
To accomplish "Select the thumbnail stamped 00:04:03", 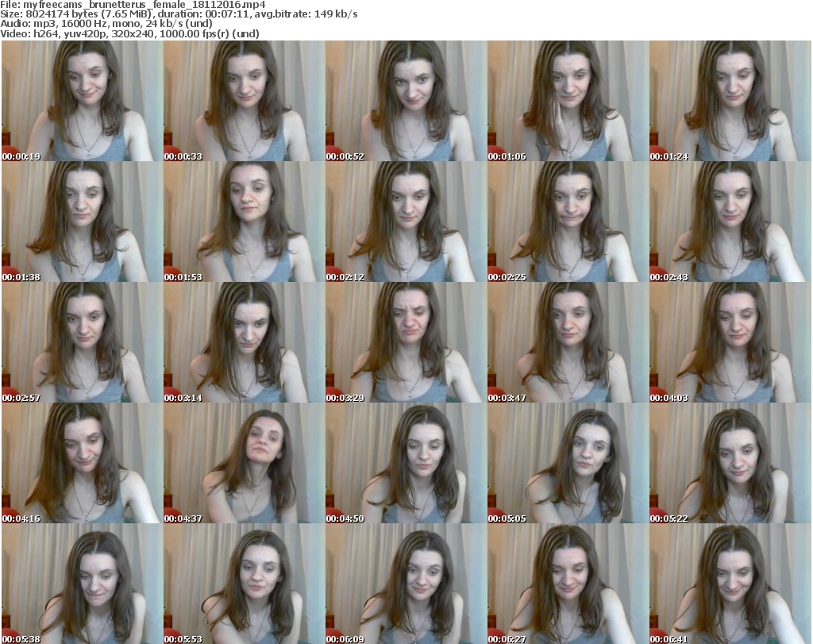I will pyautogui.click(x=730, y=342).
